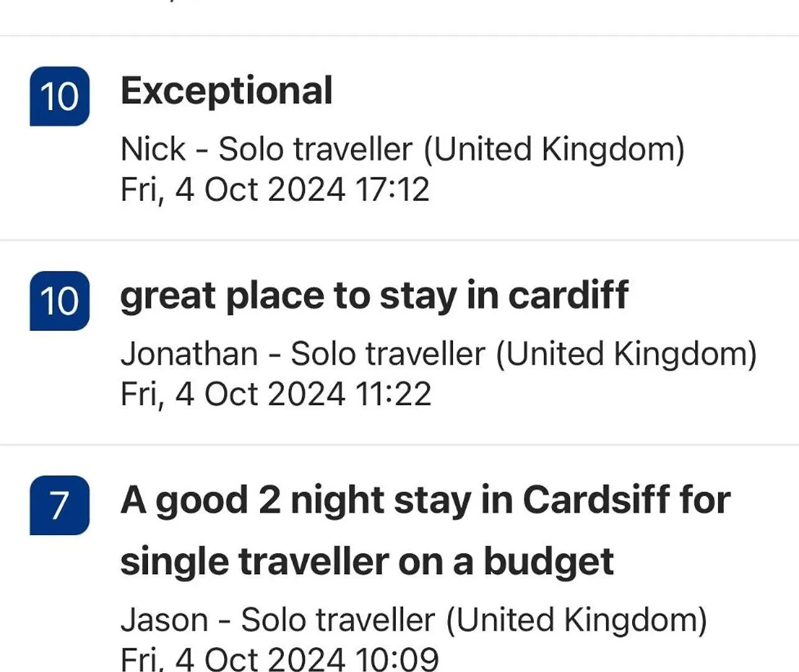Tap reviewer name Jason
The height and width of the screenshot is (672, 799).
coord(164,620)
